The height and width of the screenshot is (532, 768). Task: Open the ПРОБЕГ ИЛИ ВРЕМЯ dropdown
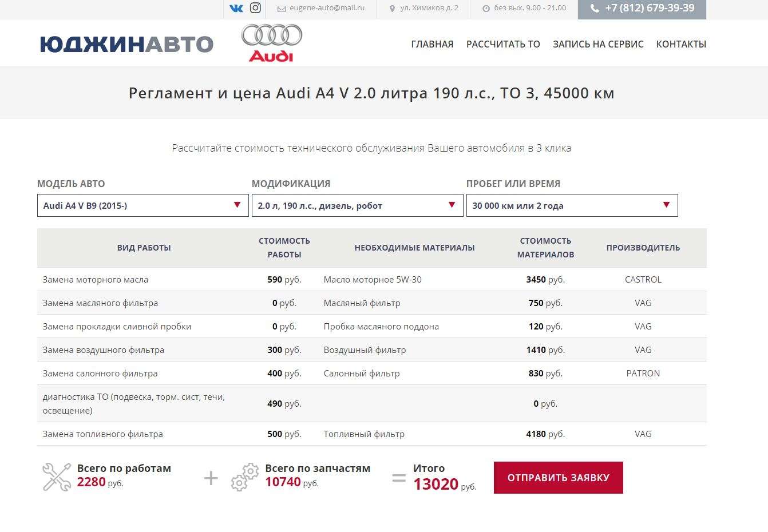coord(571,205)
